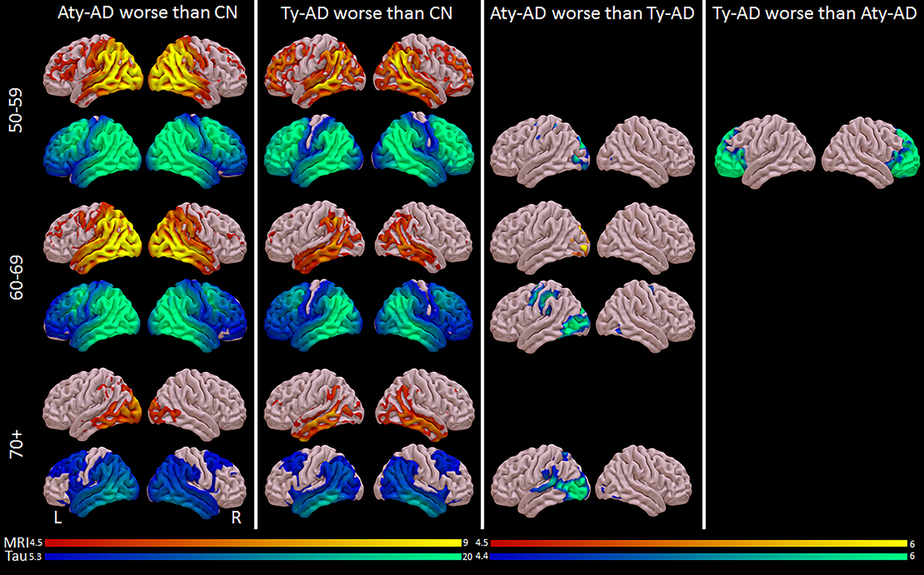Select 60-69 Tau right-hemisphere brain, Aty-AD vs Ty-AD

pyautogui.click(x=646, y=316)
